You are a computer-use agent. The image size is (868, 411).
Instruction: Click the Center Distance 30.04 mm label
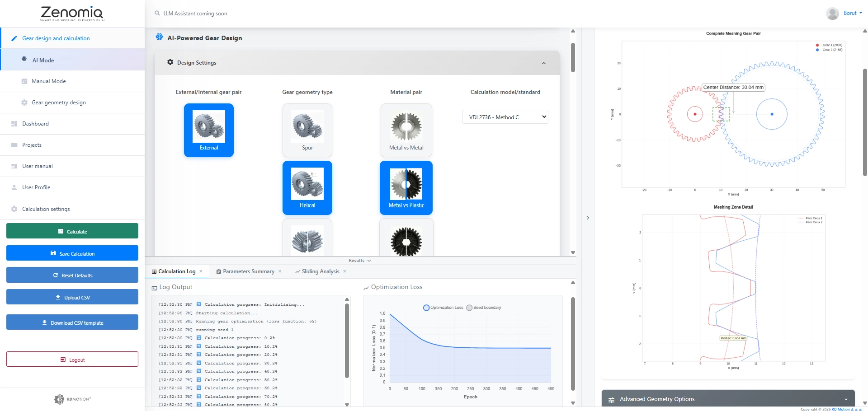click(733, 87)
